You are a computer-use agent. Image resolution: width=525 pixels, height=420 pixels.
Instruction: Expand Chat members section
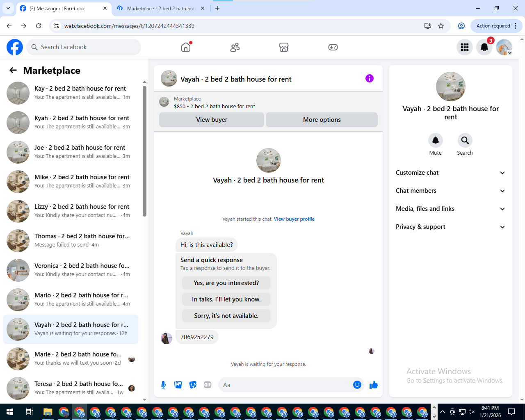(x=450, y=191)
